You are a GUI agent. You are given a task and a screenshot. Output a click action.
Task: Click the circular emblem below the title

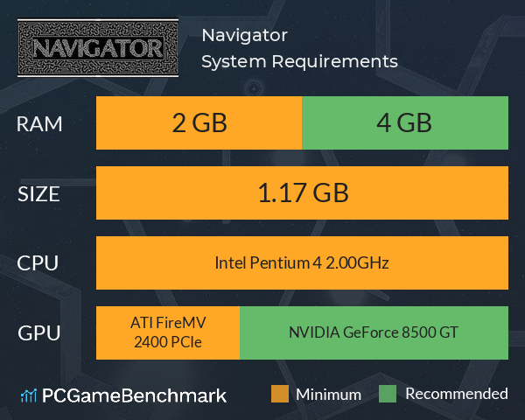point(254,88)
